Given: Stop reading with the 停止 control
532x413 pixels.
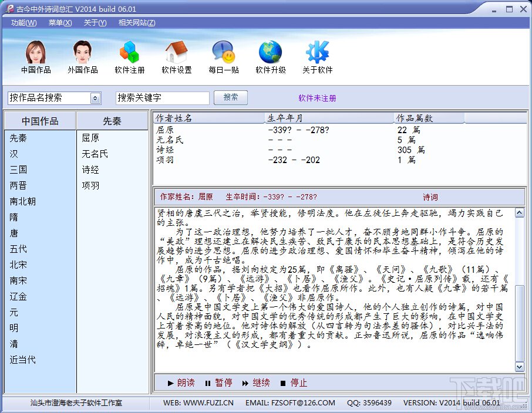Looking at the screenshot, I should (x=294, y=383).
